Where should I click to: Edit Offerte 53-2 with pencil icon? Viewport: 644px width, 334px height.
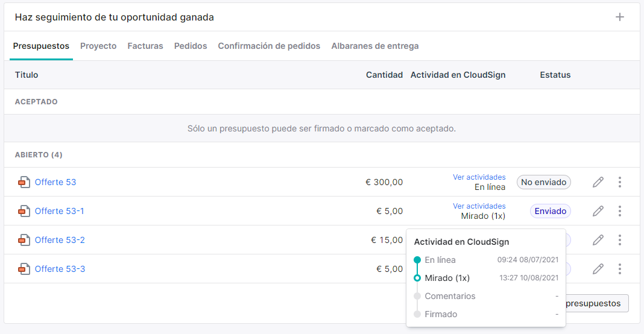click(598, 240)
